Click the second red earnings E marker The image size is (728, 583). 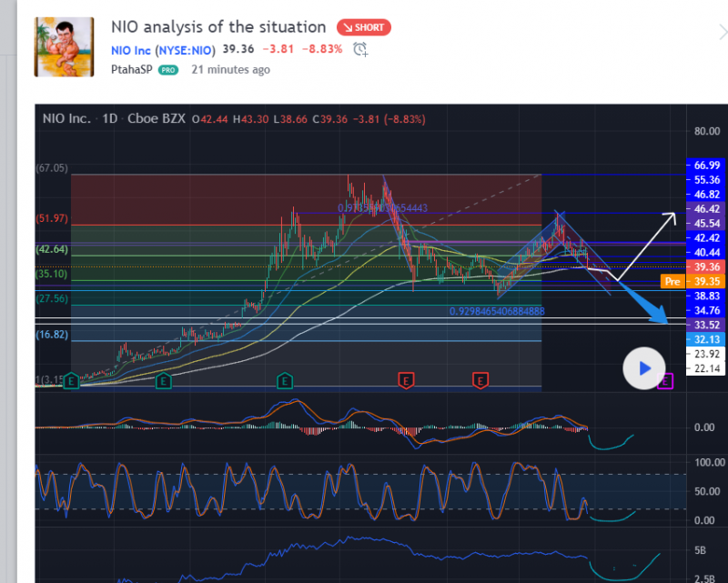point(480,380)
